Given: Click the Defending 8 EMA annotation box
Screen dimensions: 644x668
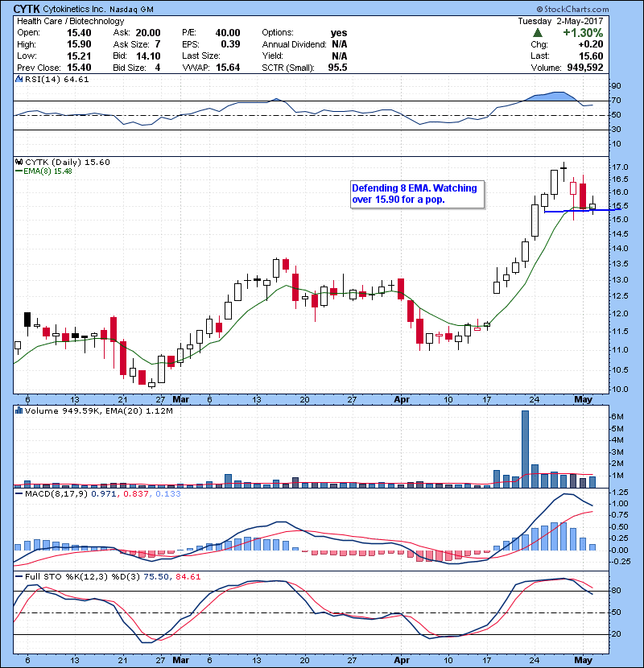Looking at the screenshot, I should point(417,194).
